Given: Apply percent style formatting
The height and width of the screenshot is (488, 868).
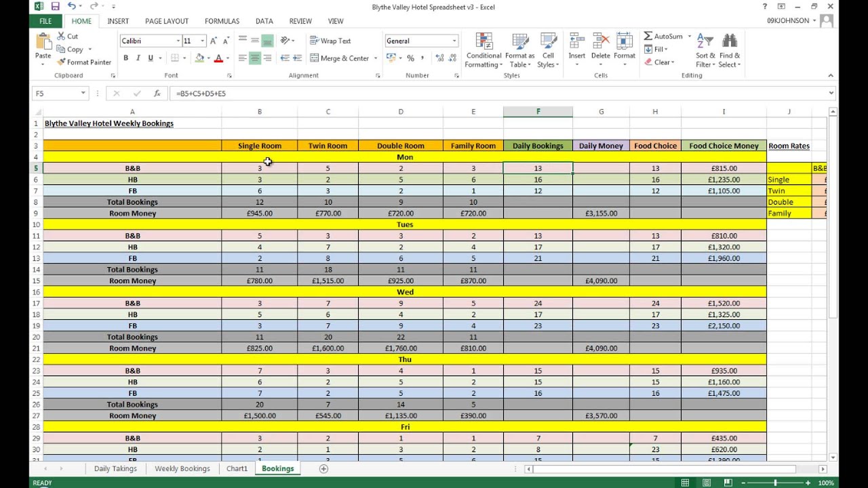Looking at the screenshot, I should point(410,58).
